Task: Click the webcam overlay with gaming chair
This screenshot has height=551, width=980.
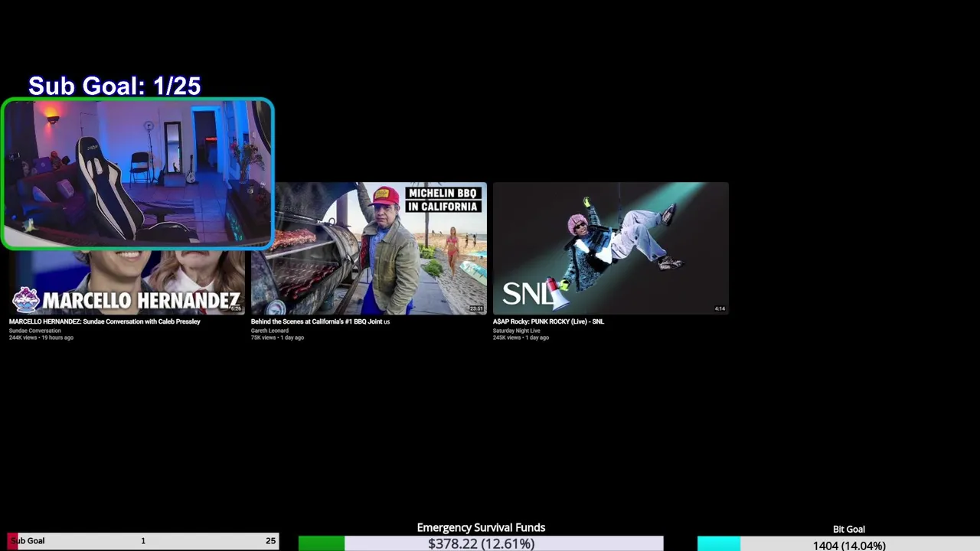Action: (138, 174)
